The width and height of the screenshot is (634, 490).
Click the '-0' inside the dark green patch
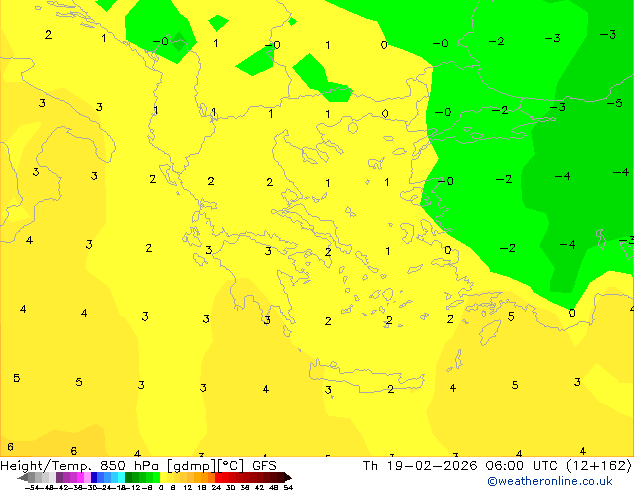(x=161, y=41)
